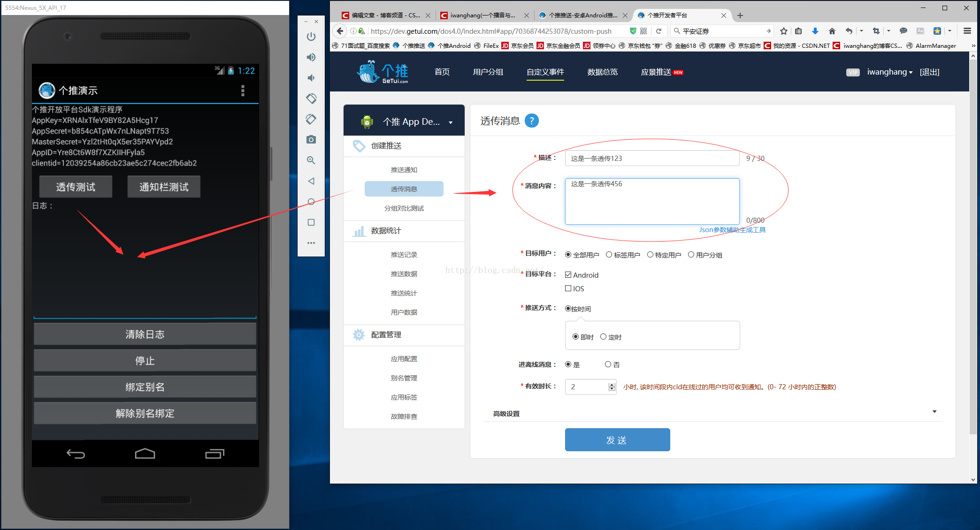Viewport: 980px width, 530px height.
Task: Take an emulator screenshot with the camera icon
Action: pos(311,140)
